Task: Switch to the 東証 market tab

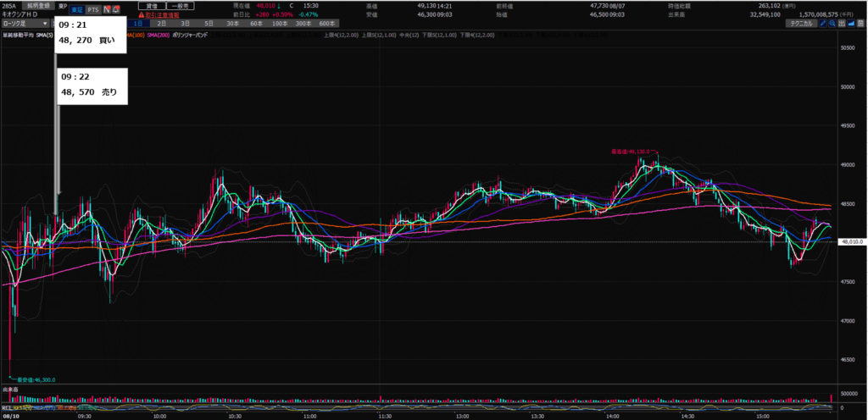Action: [77, 9]
